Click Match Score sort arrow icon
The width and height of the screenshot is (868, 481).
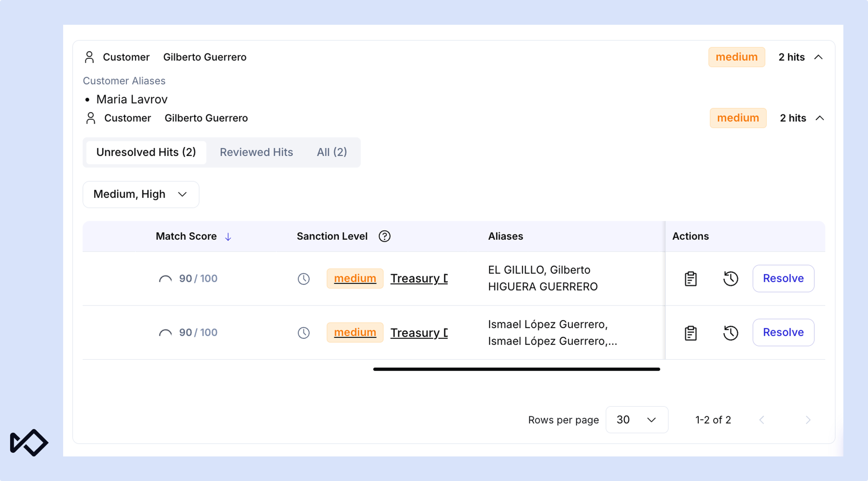coord(228,237)
